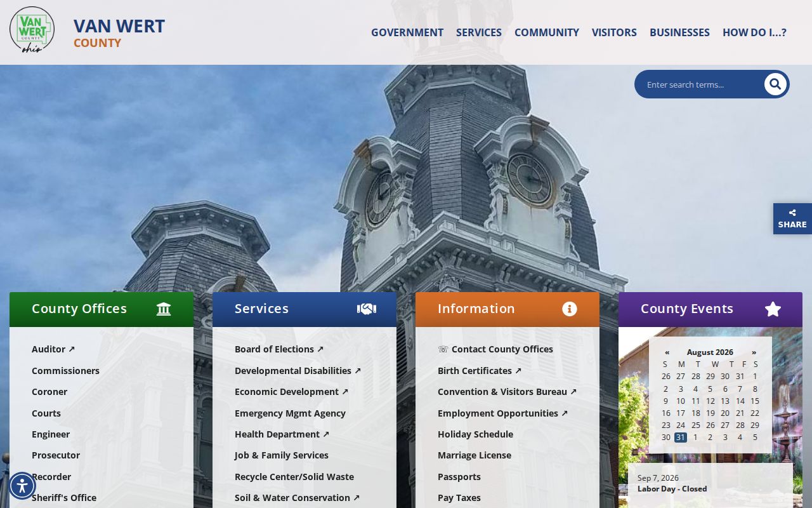Click the Information panel header
The height and width of the screenshot is (508, 812).
[x=507, y=309]
